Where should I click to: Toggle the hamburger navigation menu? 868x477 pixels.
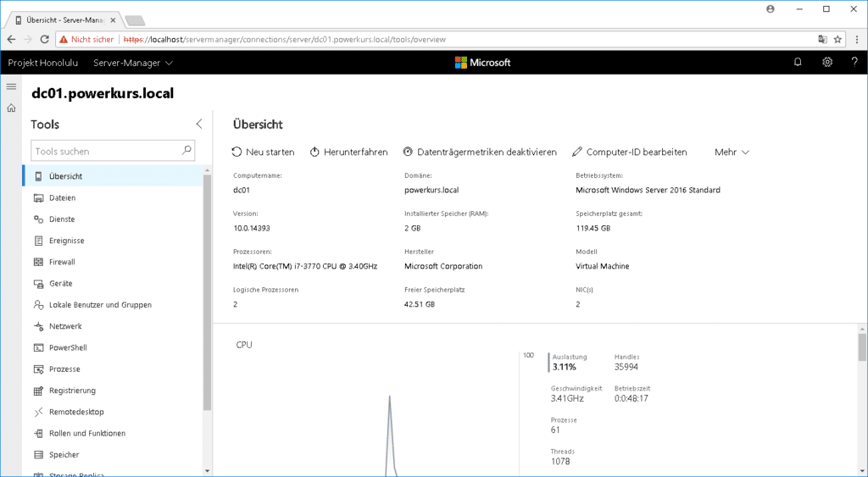(11, 86)
